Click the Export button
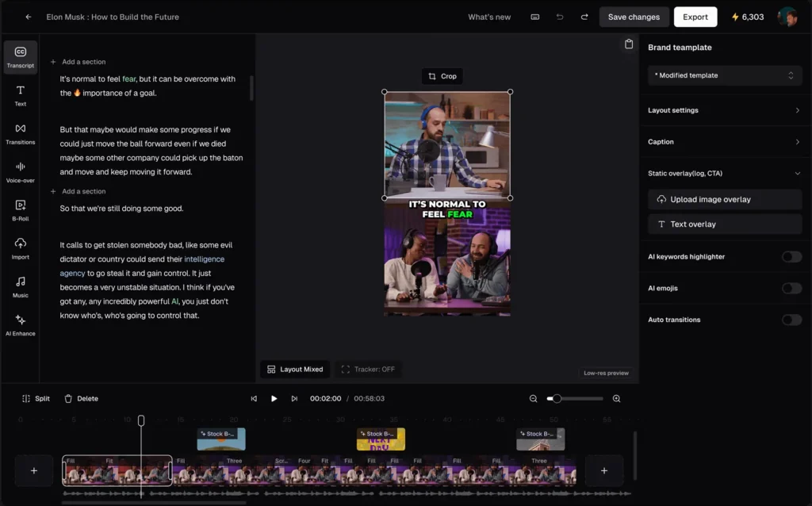Screen dimensions: 812x506 [695, 17]
